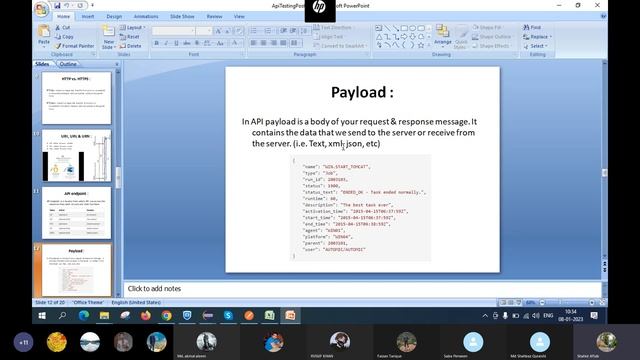Copy the selection
640x360 pixels.
click(x=64, y=37)
